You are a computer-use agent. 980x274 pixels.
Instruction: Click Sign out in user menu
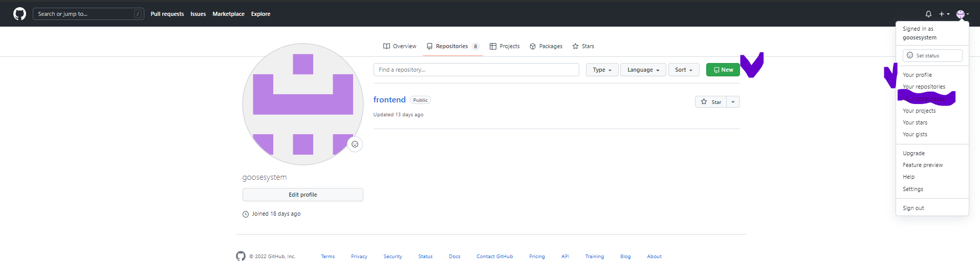913,208
